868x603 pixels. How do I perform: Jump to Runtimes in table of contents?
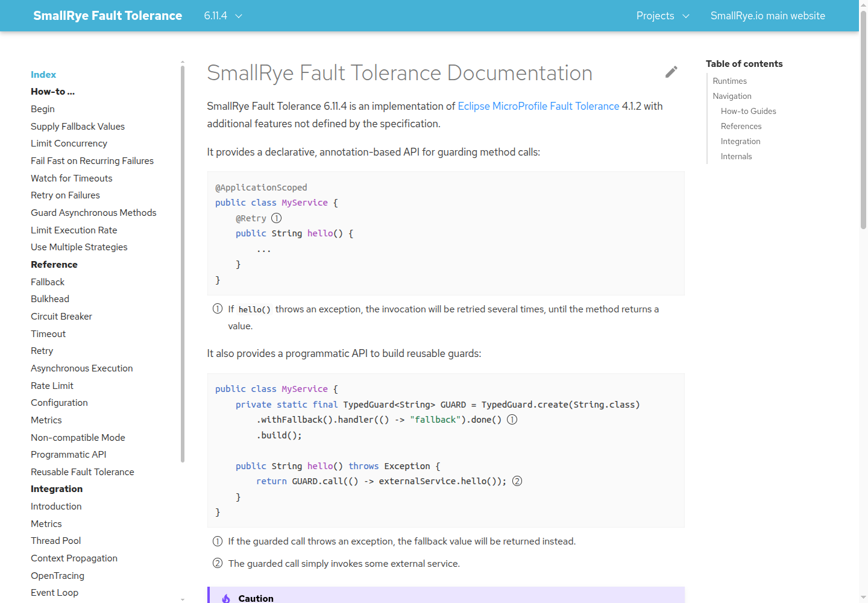[729, 81]
